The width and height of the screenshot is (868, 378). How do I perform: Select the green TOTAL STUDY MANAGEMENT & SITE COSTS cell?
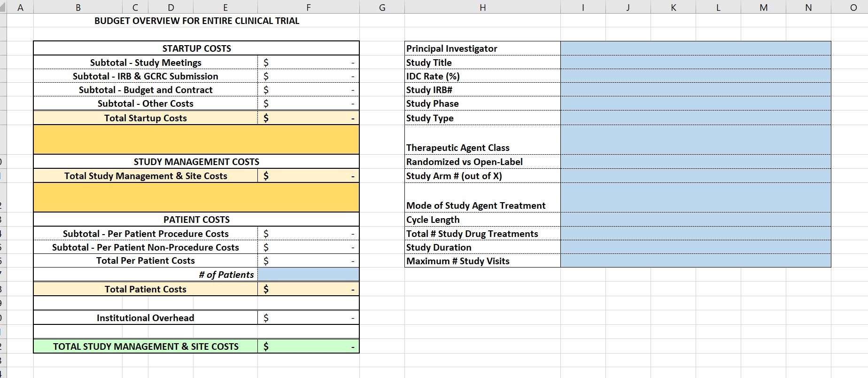point(146,346)
